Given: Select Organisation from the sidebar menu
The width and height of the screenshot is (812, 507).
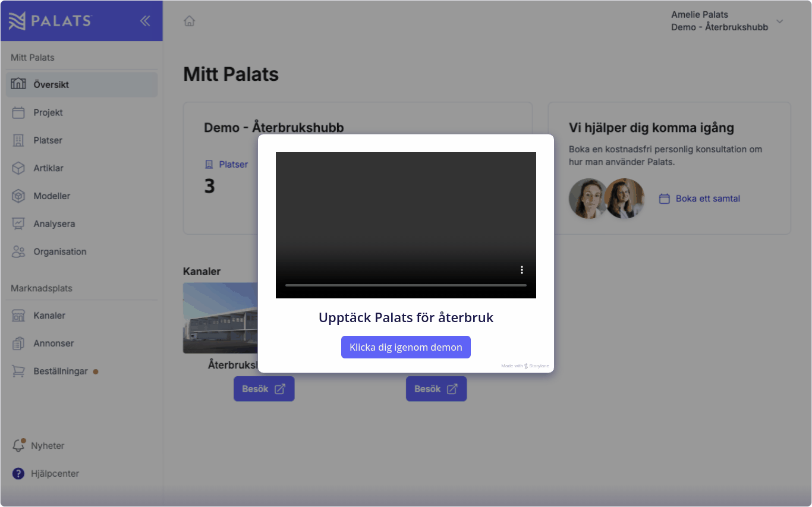Looking at the screenshot, I should click(x=59, y=251).
